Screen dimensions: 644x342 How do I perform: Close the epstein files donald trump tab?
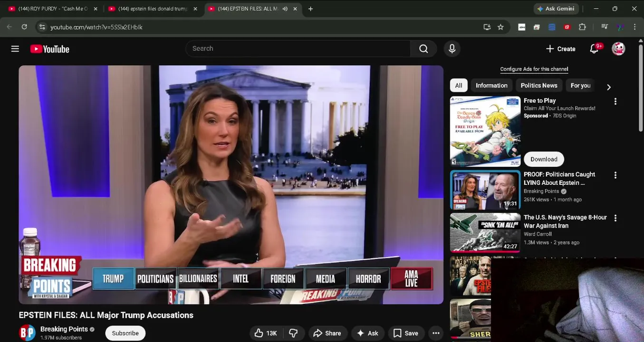195,9
